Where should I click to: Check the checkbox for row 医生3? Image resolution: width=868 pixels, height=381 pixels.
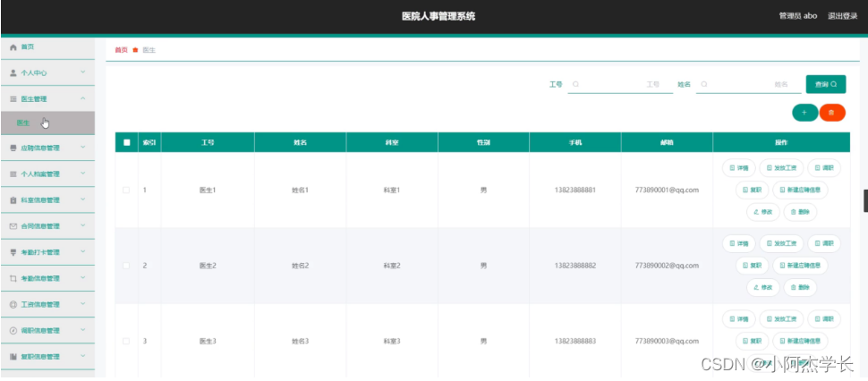click(x=126, y=341)
